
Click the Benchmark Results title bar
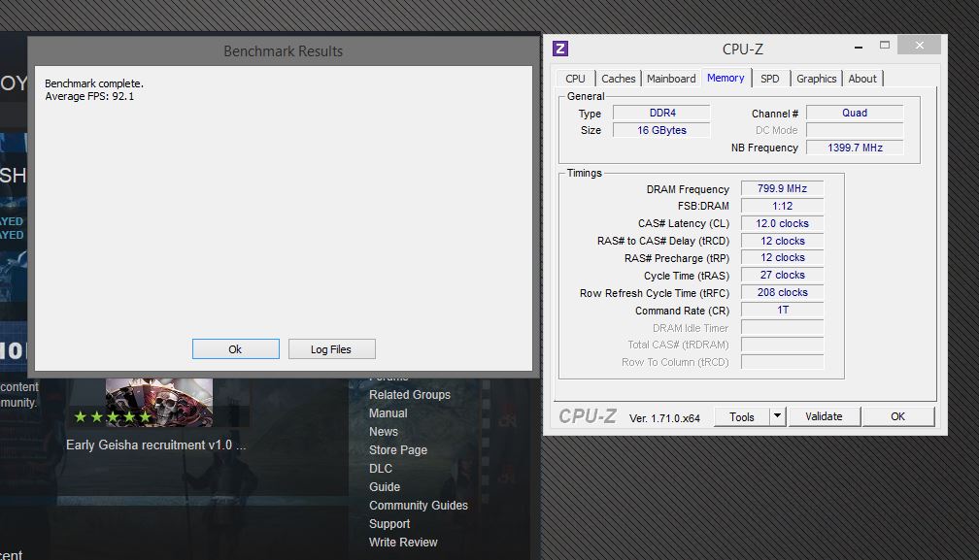pyautogui.click(x=284, y=51)
